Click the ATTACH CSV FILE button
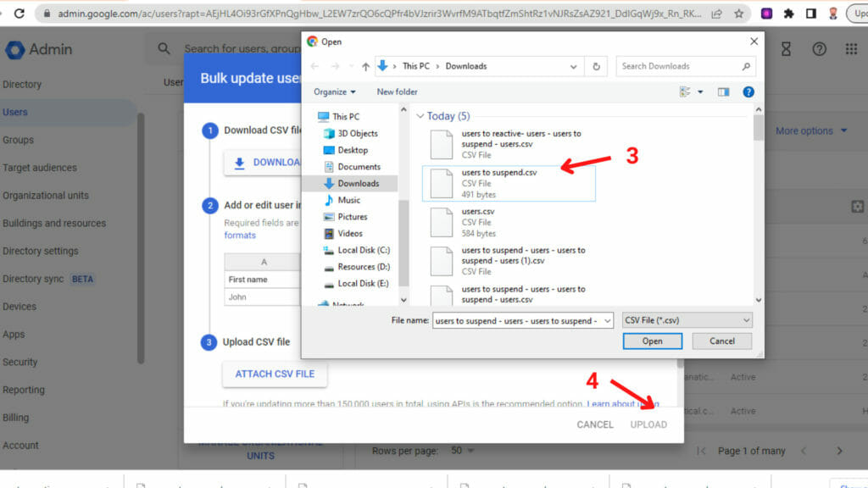Viewport: 868px width, 488px height. (274, 373)
